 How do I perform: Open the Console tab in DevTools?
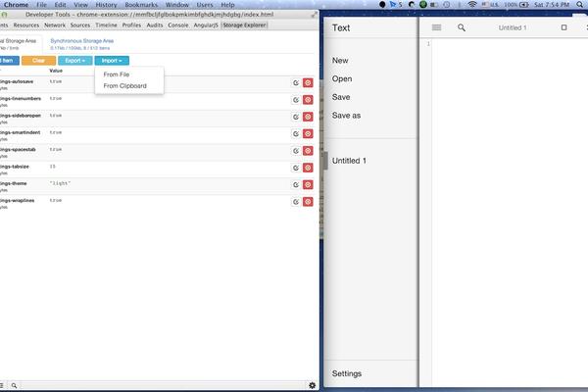click(178, 25)
